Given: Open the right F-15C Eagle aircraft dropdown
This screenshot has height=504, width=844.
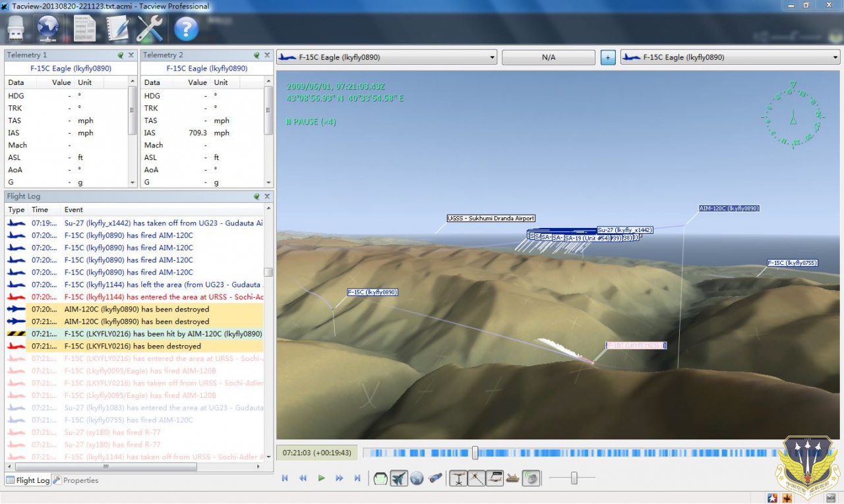Looking at the screenshot, I should (x=730, y=57).
